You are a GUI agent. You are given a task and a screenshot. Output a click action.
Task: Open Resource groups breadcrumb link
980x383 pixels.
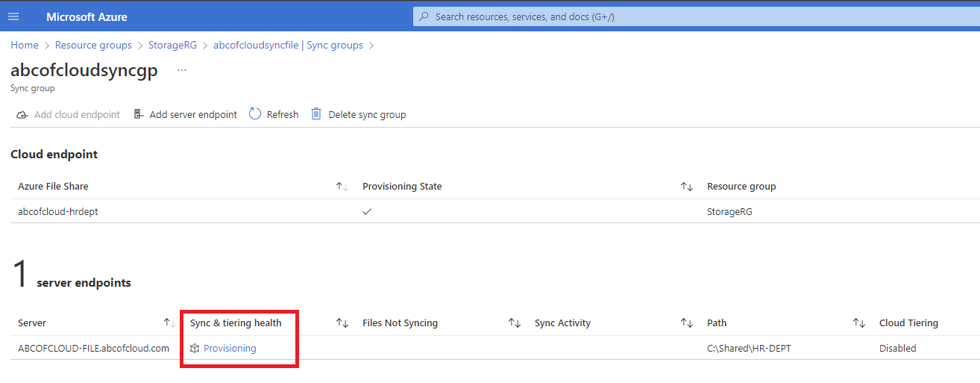(93, 46)
